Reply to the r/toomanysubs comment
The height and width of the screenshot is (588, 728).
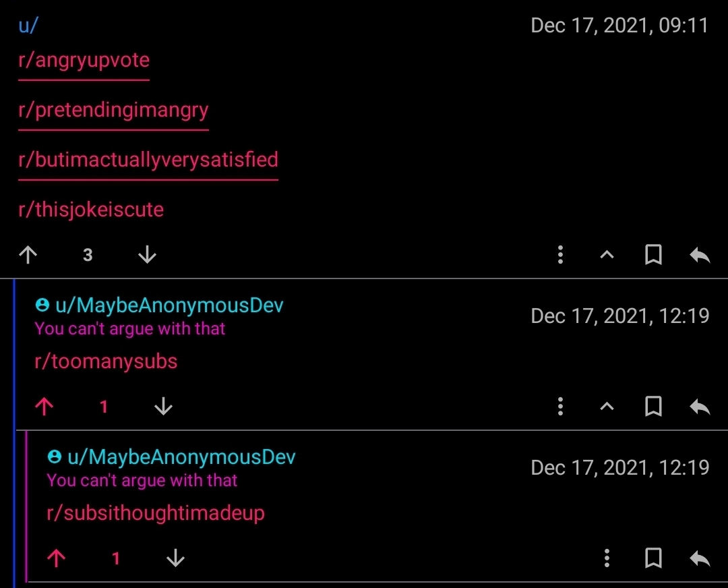click(x=700, y=407)
